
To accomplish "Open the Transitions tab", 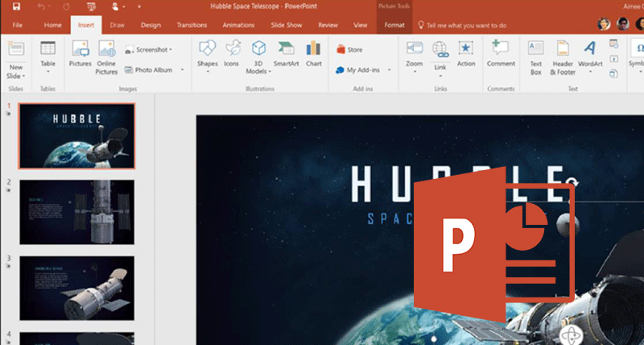I will coord(191,25).
